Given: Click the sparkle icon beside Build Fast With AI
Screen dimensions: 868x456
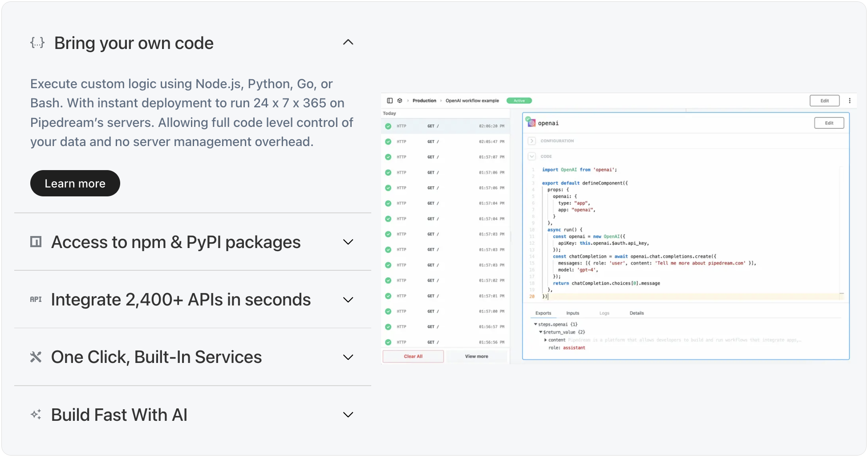Looking at the screenshot, I should click(x=36, y=415).
